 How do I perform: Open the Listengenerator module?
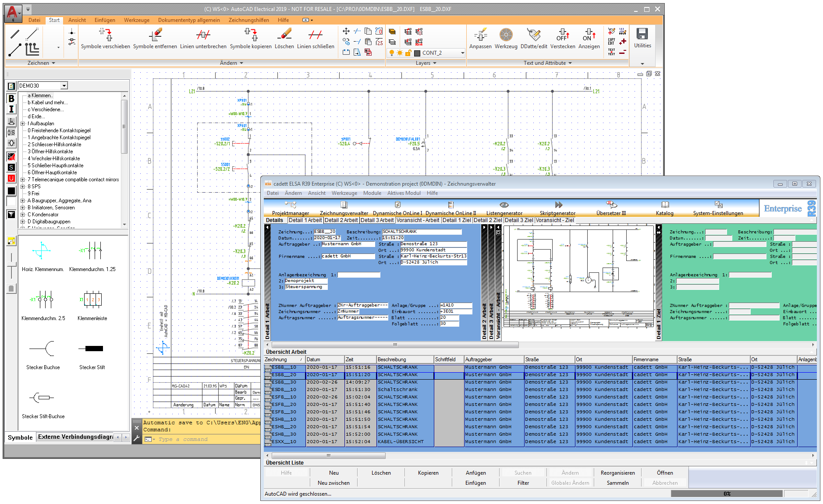coord(504,208)
